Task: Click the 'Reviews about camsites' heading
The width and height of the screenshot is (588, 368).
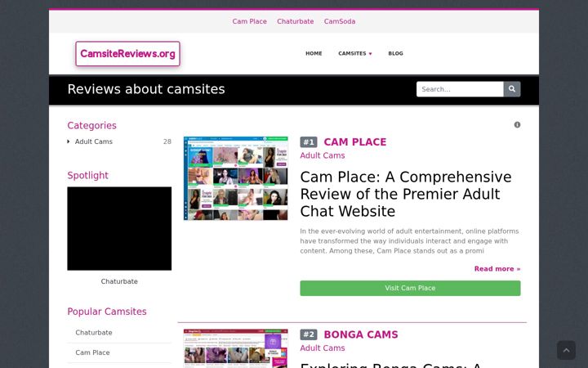Action: 146,89
